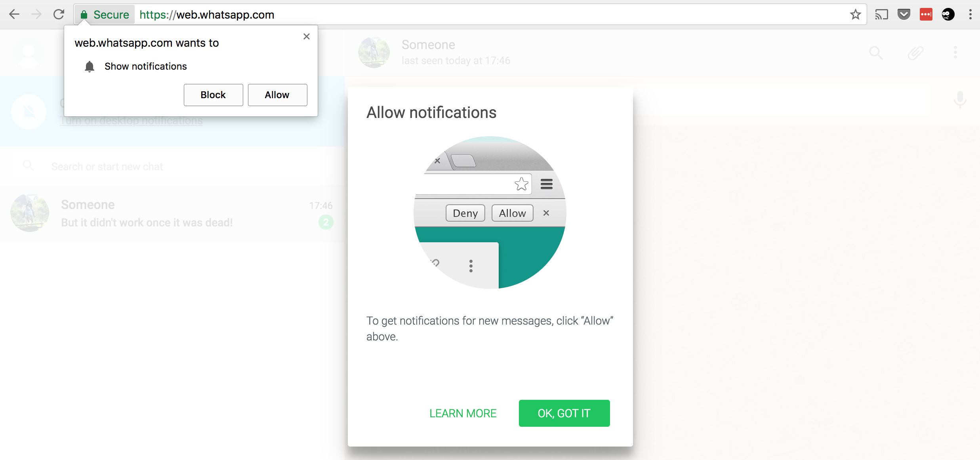Click the browser forward arrow
This screenshot has height=460, width=980.
pyautogui.click(x=36, y=15)
